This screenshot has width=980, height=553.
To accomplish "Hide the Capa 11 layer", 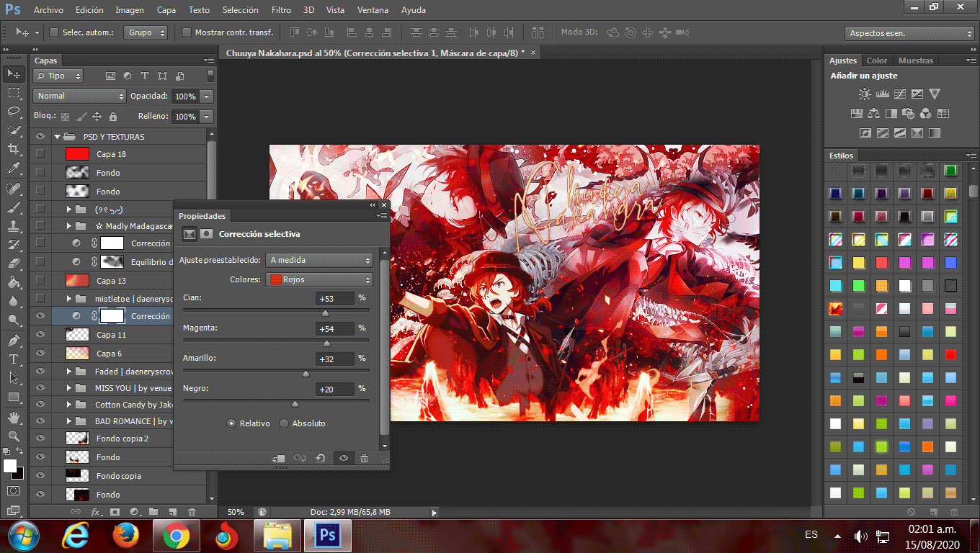I will 40,334.
